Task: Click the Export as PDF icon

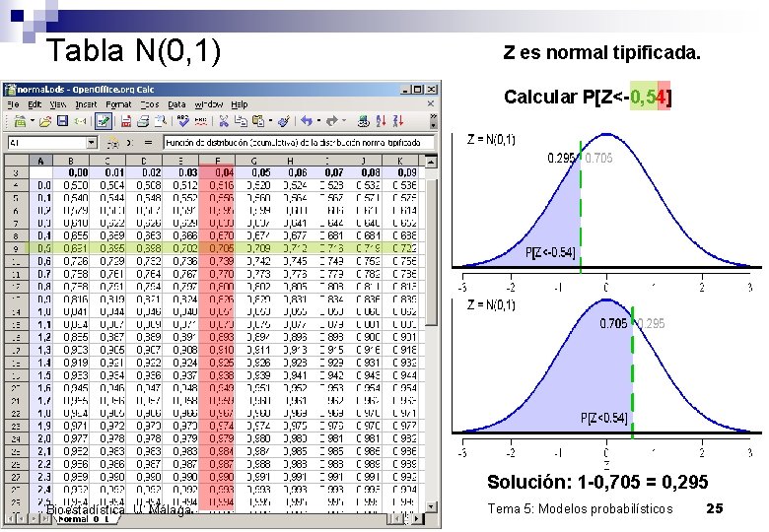Action: (126, 121)
